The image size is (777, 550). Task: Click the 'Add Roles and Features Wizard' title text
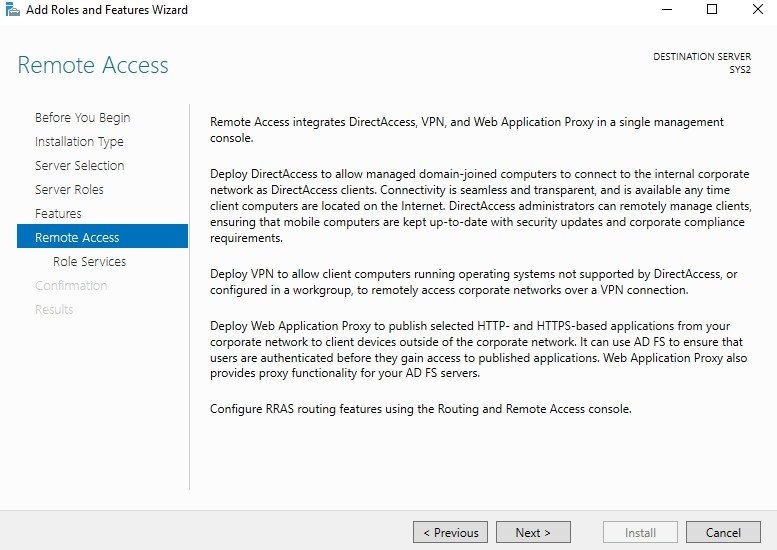pos(107,9)
